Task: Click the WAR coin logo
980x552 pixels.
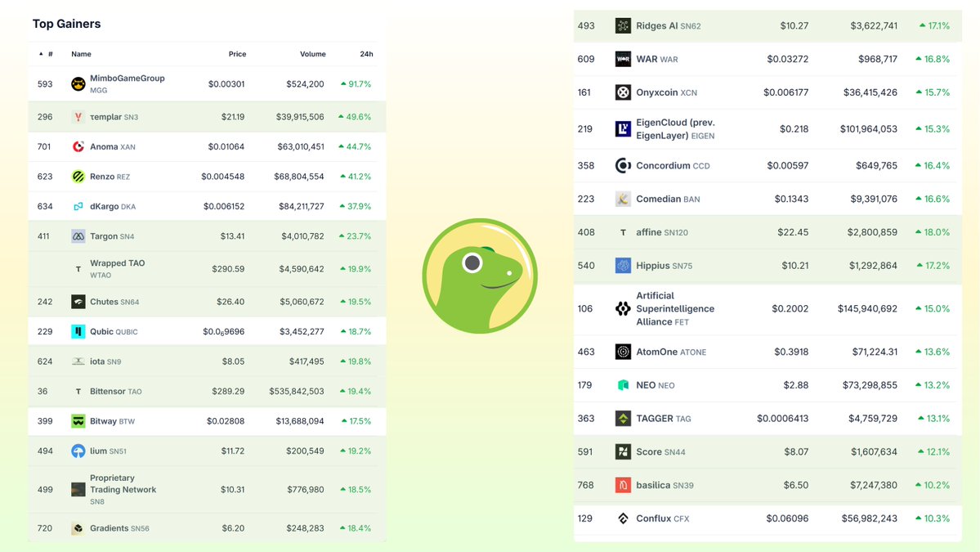Action: point(623,59)
